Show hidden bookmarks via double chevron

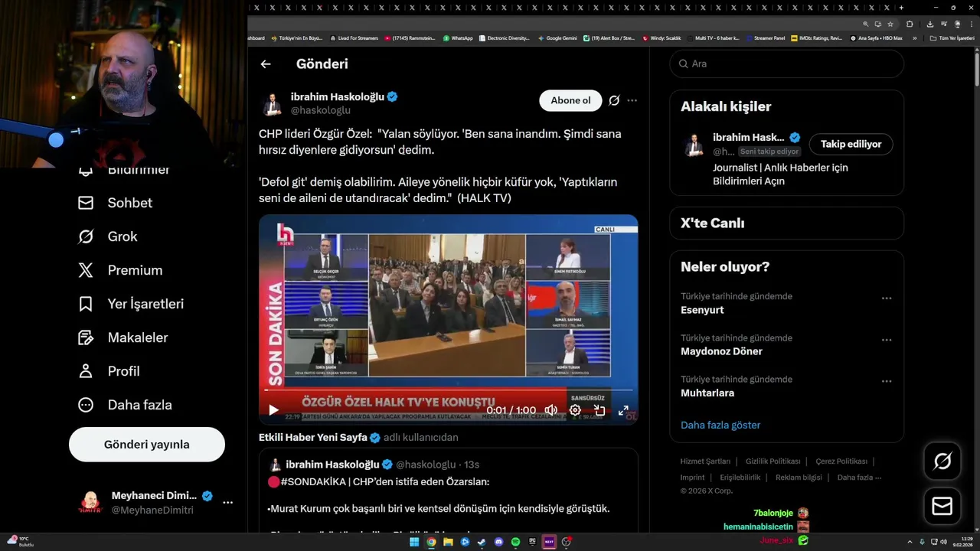pyautogui.click(x=914, y=37)
